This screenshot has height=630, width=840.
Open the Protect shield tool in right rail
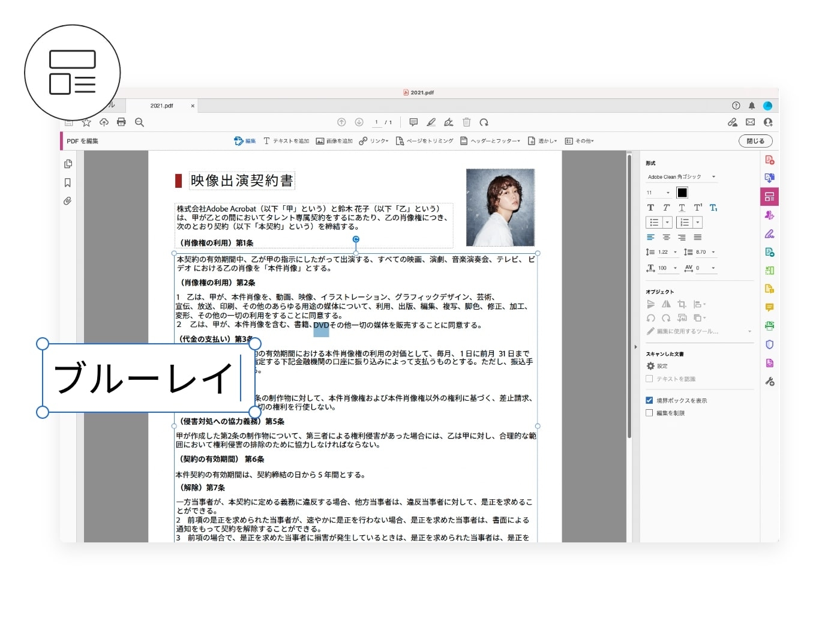pyautogui.click(x=770, y=344)
